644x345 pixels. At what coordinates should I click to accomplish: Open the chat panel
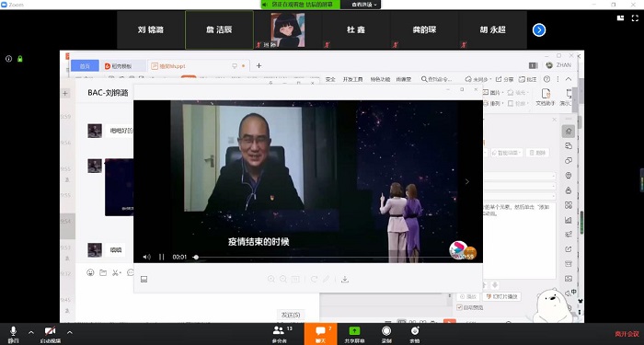pos(320,334)
